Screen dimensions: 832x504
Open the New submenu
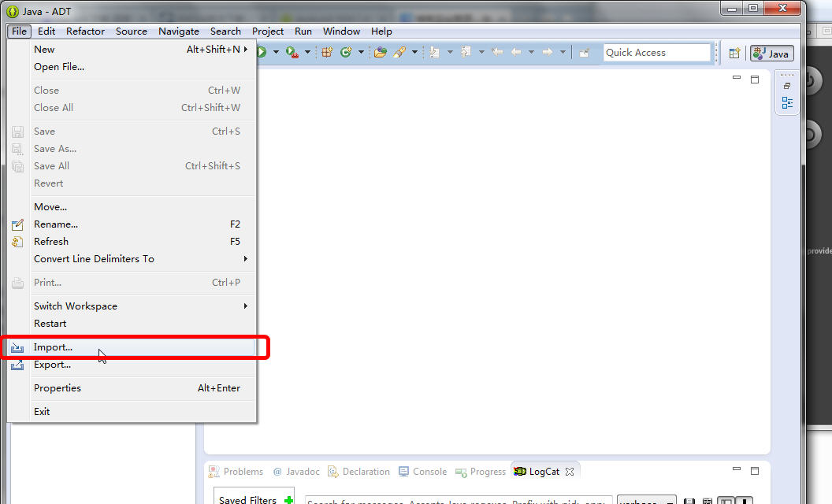click(x=131, y=50)
